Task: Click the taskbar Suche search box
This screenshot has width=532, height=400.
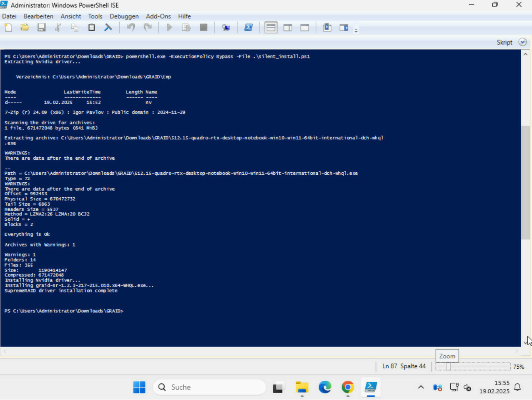Action: coord(209,387)
